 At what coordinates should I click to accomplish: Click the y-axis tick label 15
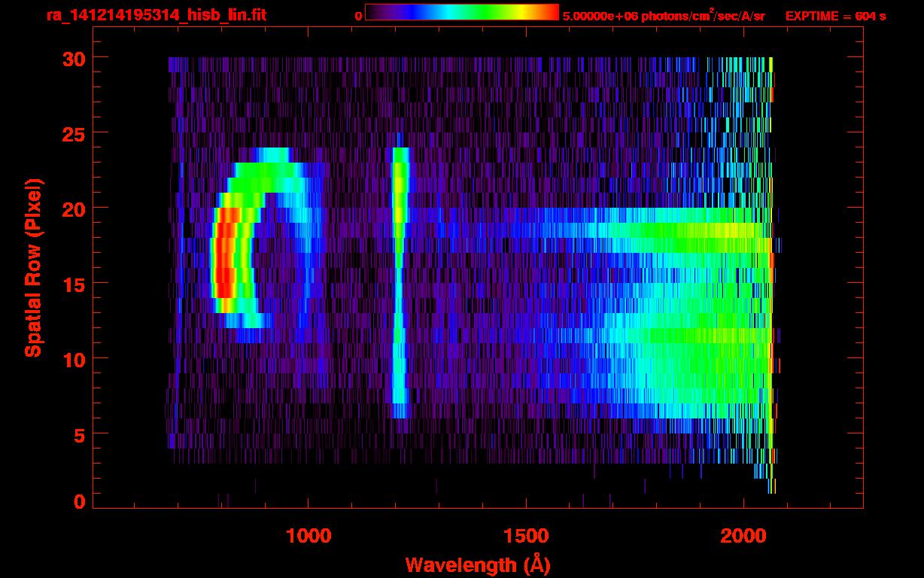coord(73,284)
